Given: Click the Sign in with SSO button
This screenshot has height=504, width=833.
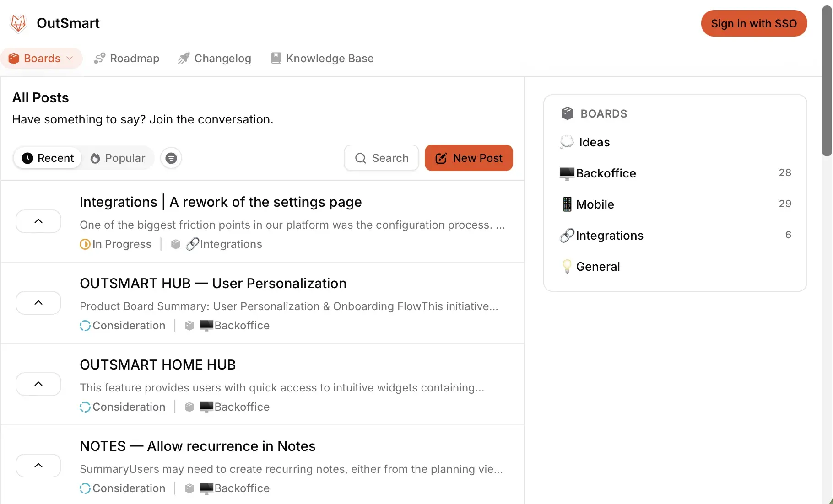Looking at the screenshot, I should (x=754, y=23).
